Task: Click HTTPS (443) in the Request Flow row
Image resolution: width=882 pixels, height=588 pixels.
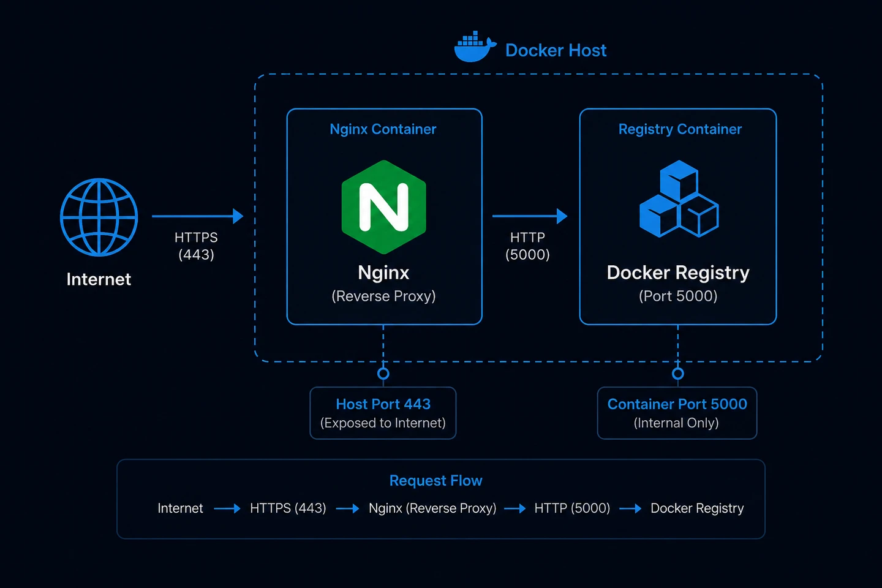Action: (288, 508)
